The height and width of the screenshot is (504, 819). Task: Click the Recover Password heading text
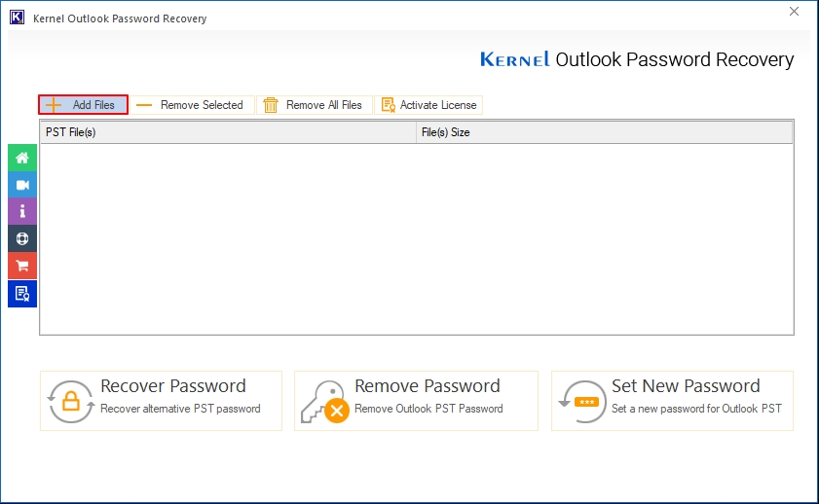pyautogui.click(x=173, y=386)
